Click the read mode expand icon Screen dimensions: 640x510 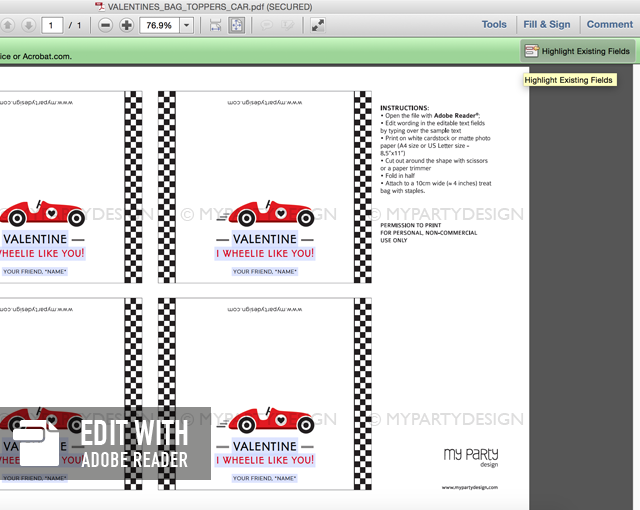click(x=317, y=25)
